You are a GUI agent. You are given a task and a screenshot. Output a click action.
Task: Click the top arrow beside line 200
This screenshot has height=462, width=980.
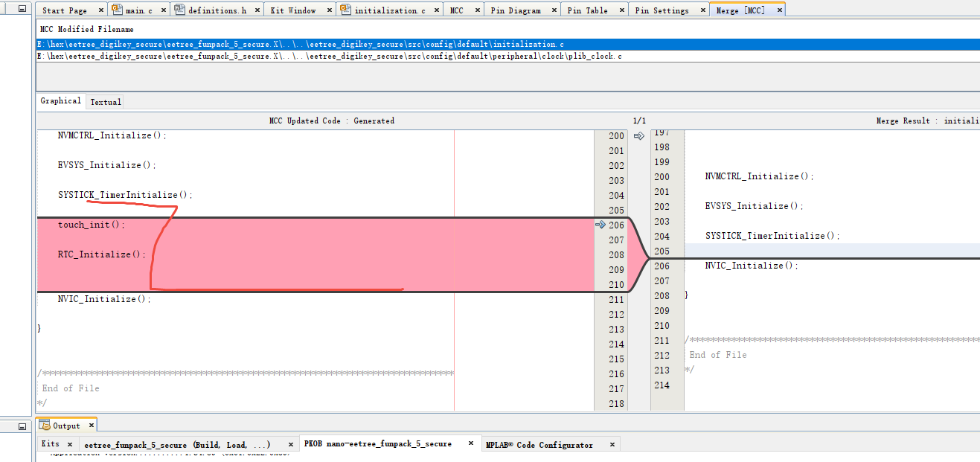click(638, 135)
